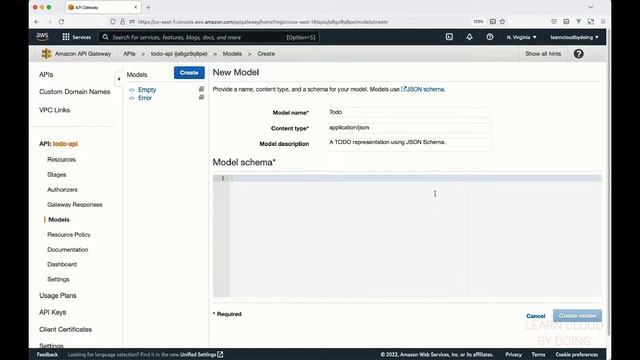Open Models sidebar item
This screenshot has height=360, width=640.
59,220
